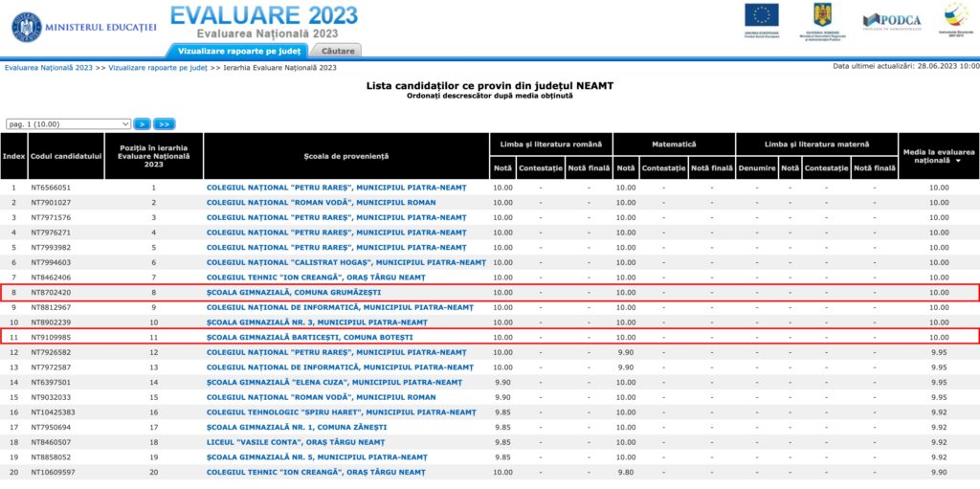Click the PODCA logo
The image size is (980, 489).
tap(891, 20)
